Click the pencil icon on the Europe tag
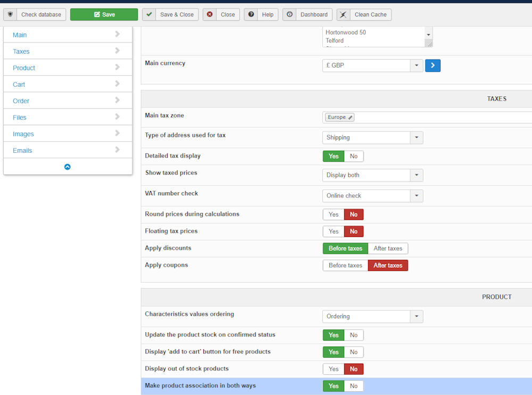The image size is (532, 395). click(x=350, y=117)
